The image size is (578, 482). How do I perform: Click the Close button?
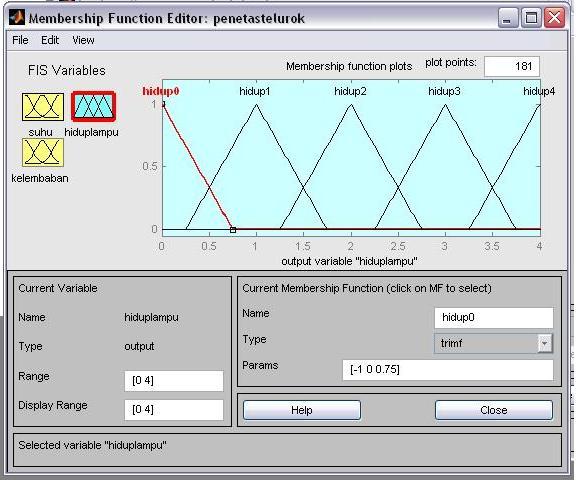coord(494,410)
